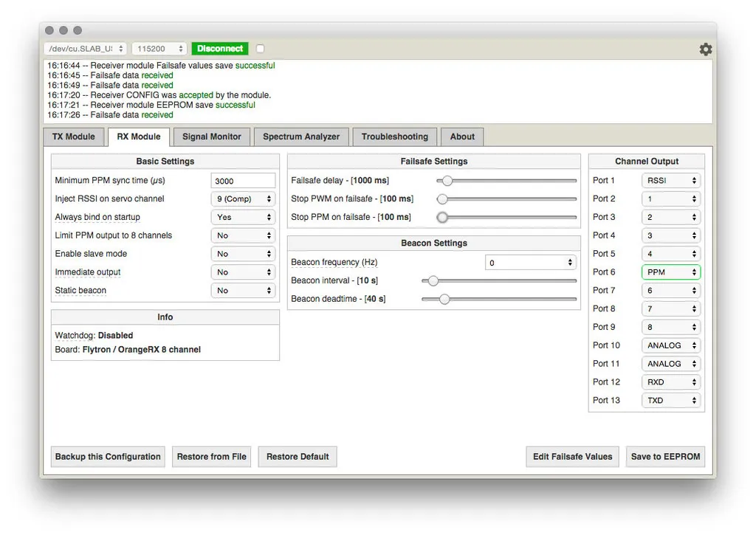The height and width of the screenshot is (535, 756).
Task: Open the Port 1 RSSI dropdown
Action: pyautogui.click(x=670, y=181)
